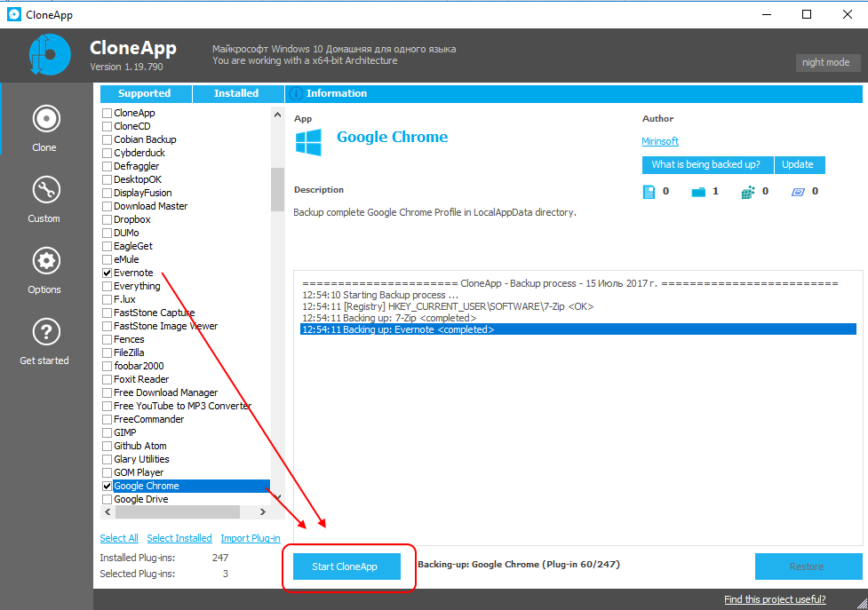868x610 pixels.
Task: Check the Foxit Reader checkbox
Action: (x=108, y=379)
